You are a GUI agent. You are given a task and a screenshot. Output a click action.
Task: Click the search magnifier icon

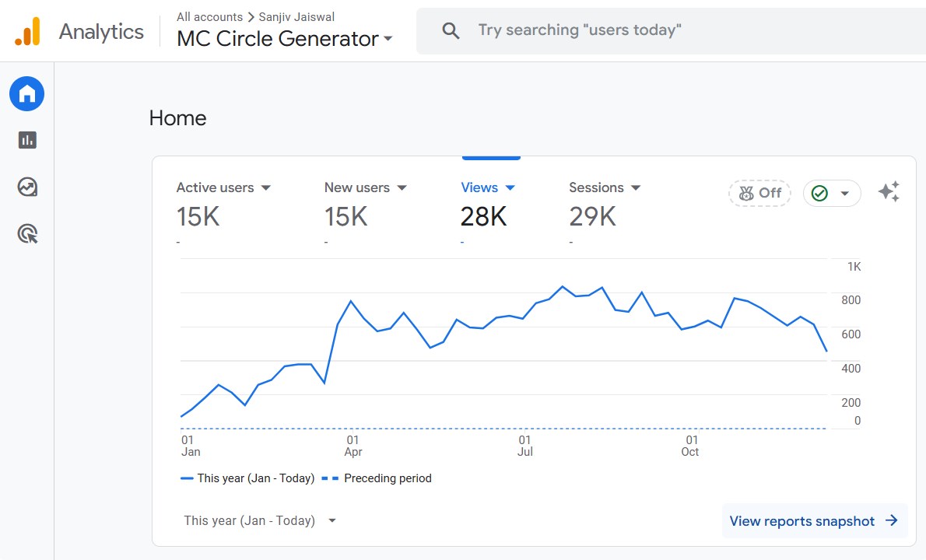pyautogui.click(x=451, y=30)
